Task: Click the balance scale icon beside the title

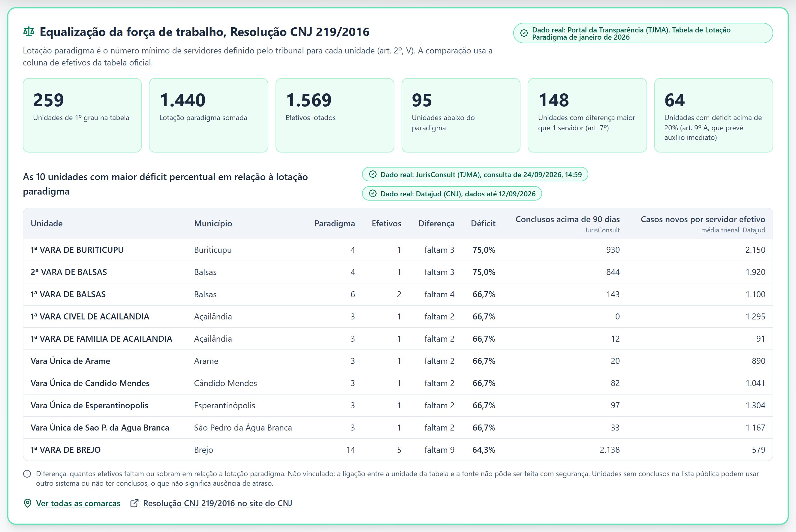Action: (x=29, y=32)
